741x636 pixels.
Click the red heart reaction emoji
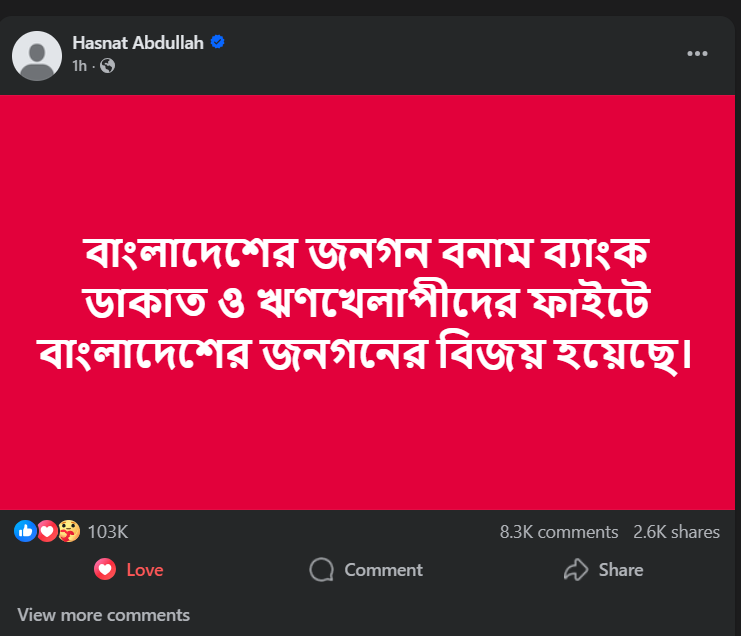[46, 532]
